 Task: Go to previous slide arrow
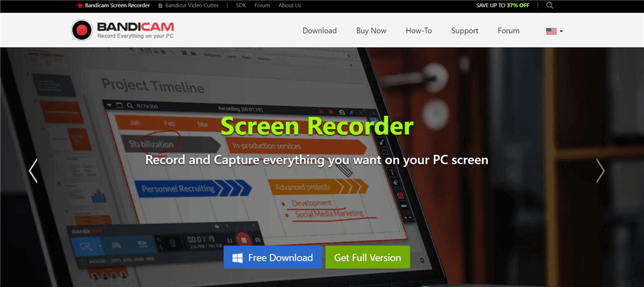(x=34, y=170)
